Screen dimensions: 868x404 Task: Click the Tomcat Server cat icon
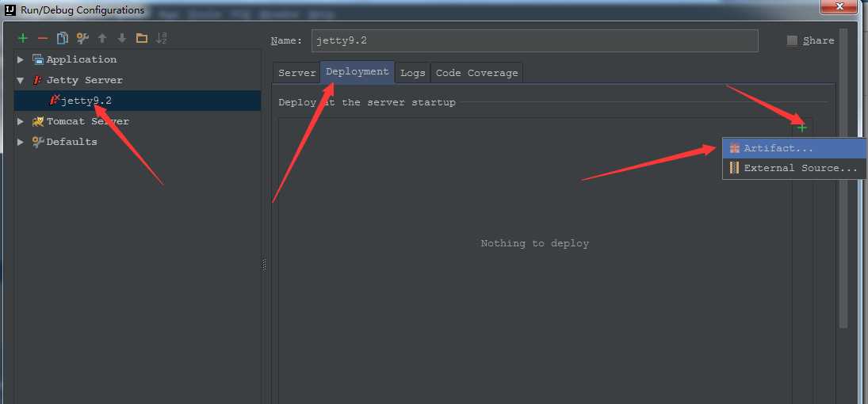pos(37,121)
